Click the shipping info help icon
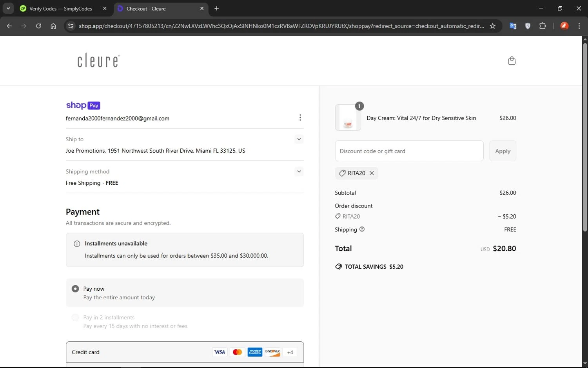 click(362, 229)
